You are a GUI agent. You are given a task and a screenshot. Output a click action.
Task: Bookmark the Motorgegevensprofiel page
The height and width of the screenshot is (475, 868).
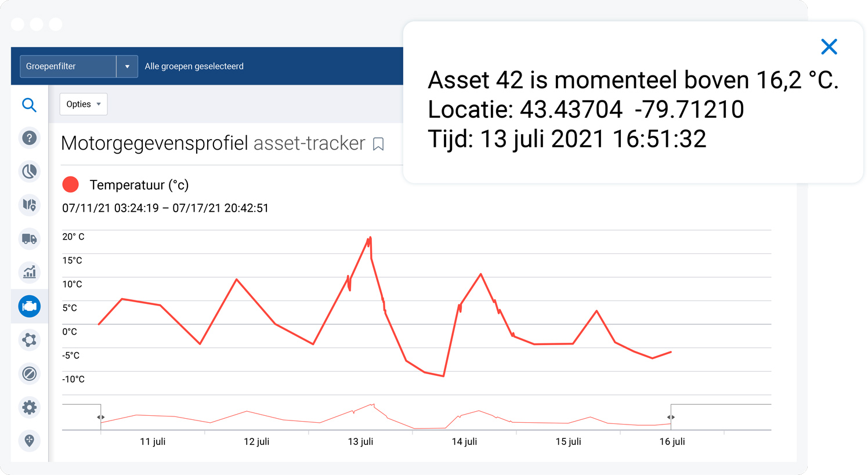click(x=378, y=144)
